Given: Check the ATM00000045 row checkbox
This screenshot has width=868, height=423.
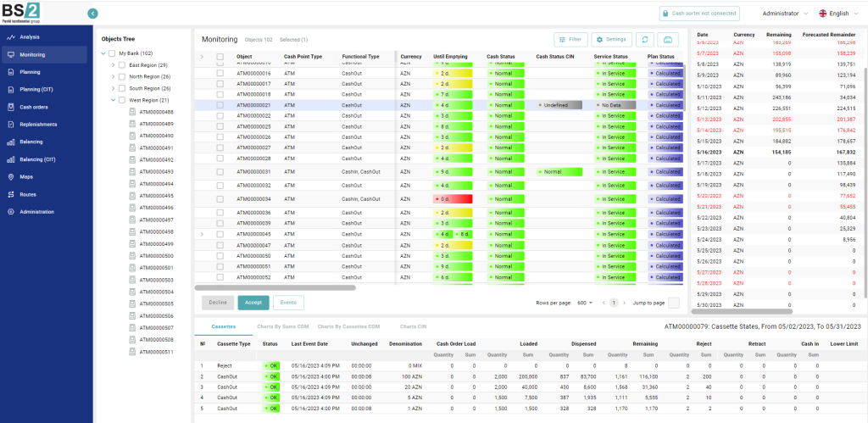Looking at the screenshot, I should pyautogui.click(x=220, y=234).
